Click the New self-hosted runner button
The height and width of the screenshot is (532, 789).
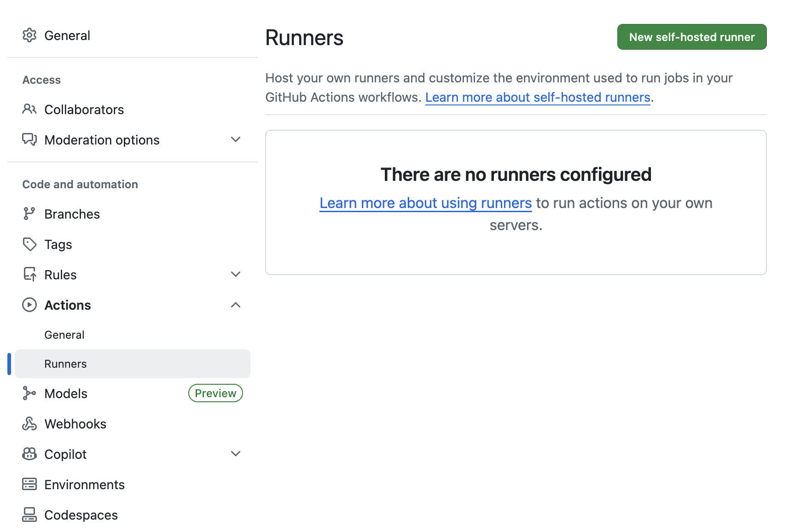point(691,37)
